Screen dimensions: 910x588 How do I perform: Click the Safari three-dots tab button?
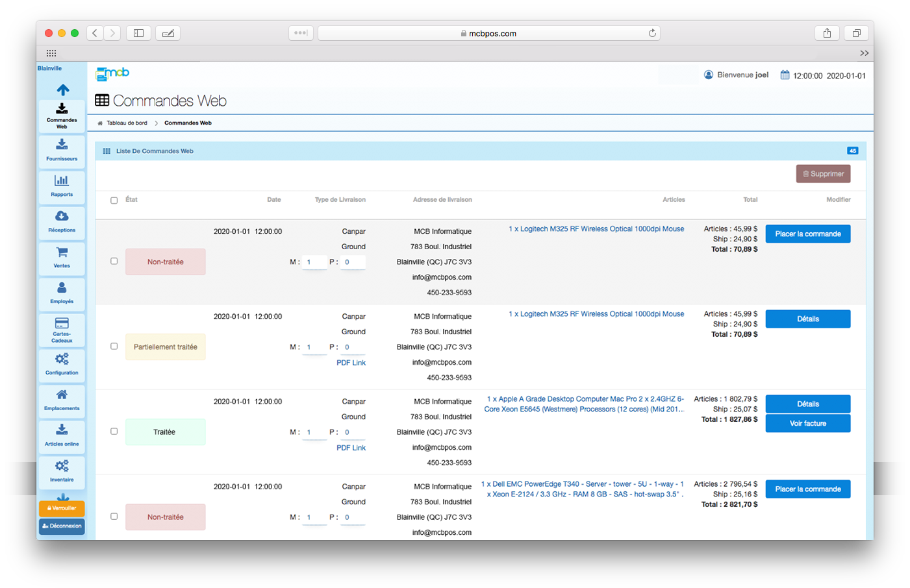(301, 33)
